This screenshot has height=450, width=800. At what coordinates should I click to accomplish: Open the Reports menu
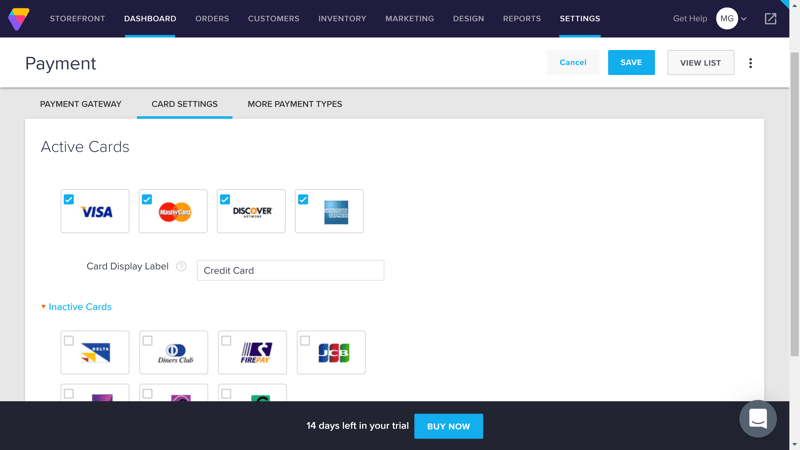click(x=522, y=19)
